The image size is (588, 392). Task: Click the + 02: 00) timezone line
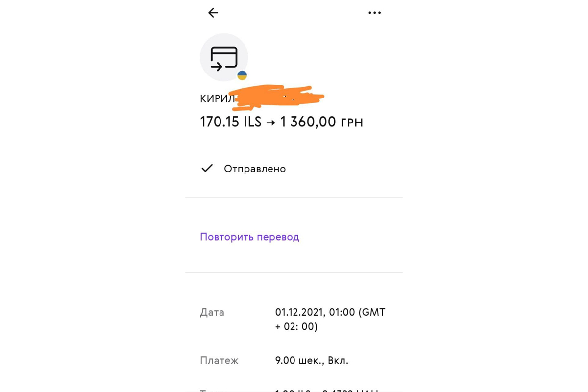click(x=296, y=326)
